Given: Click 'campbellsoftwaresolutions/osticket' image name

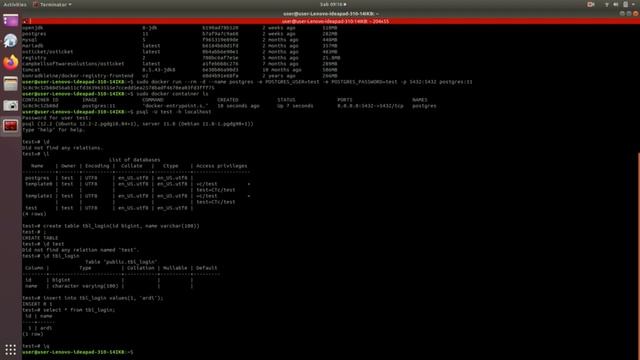Looking at the screenshot, I should [73, 64].
